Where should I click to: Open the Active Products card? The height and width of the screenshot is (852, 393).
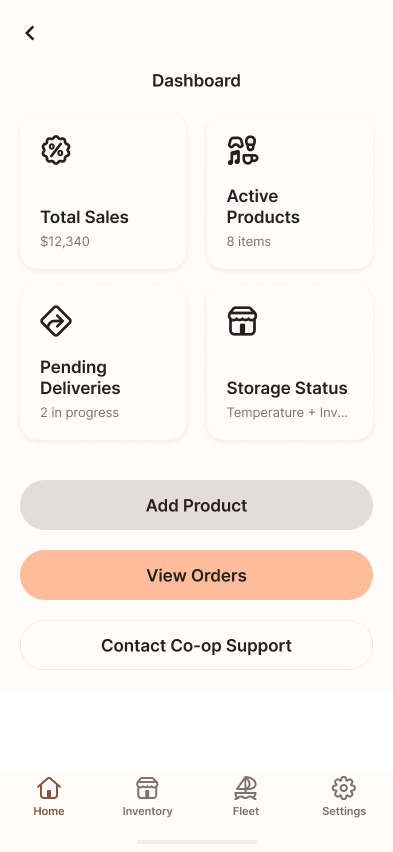point(290,191)
